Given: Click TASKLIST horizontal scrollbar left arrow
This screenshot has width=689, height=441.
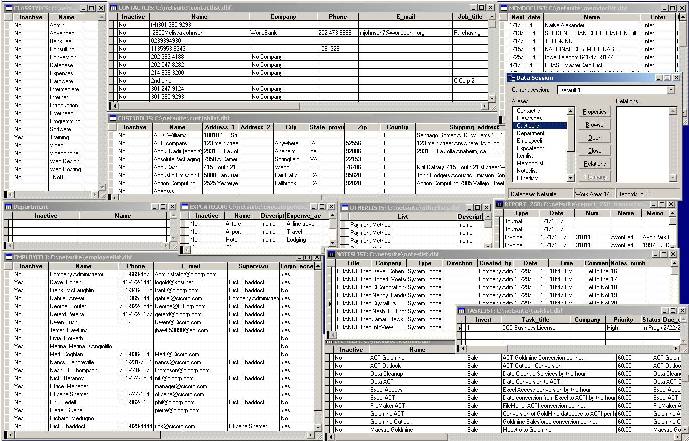Looking at the screenshot, I should point(462,348).
